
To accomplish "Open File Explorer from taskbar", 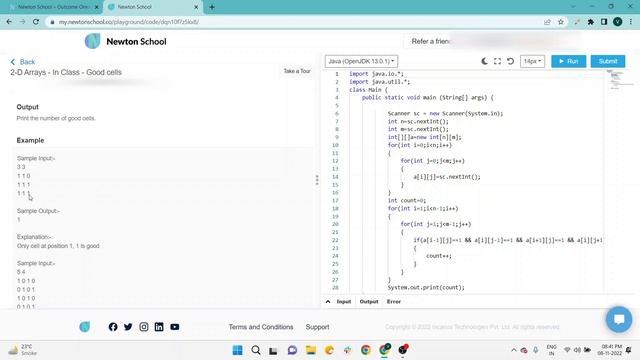I will point(311,350).
